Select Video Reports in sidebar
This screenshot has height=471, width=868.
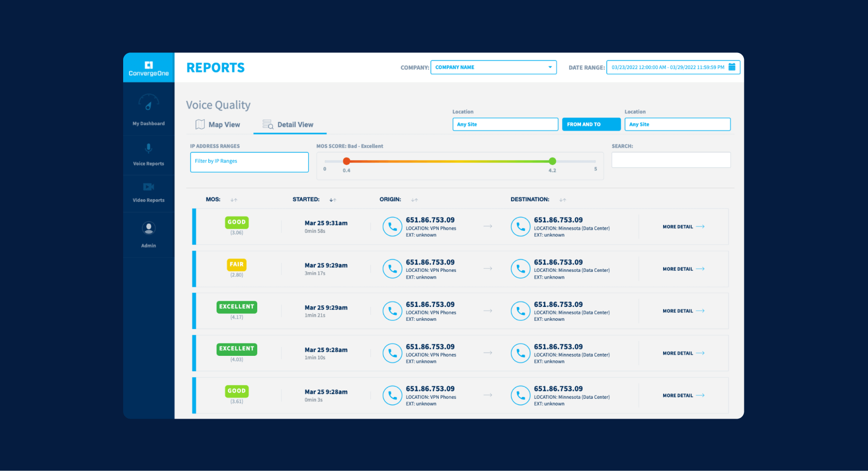click(148, 193)
